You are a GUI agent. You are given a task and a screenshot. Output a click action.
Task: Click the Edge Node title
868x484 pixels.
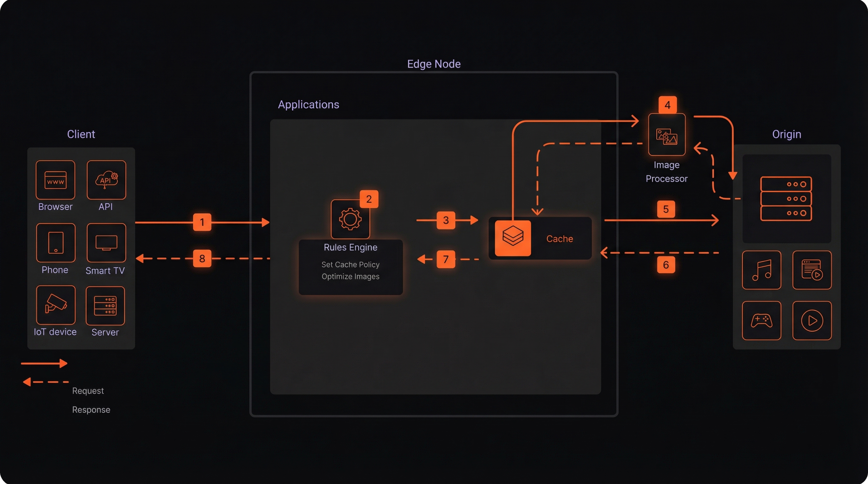434,64
